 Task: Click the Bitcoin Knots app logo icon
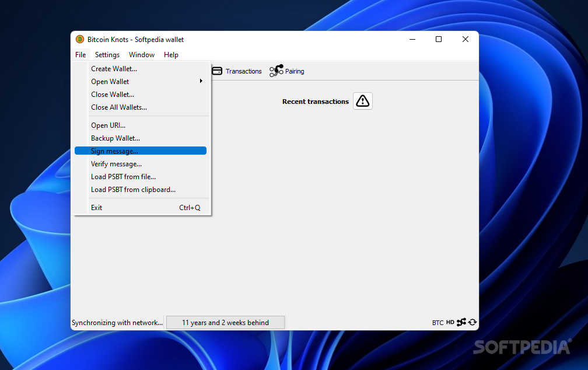pos(80,39)
